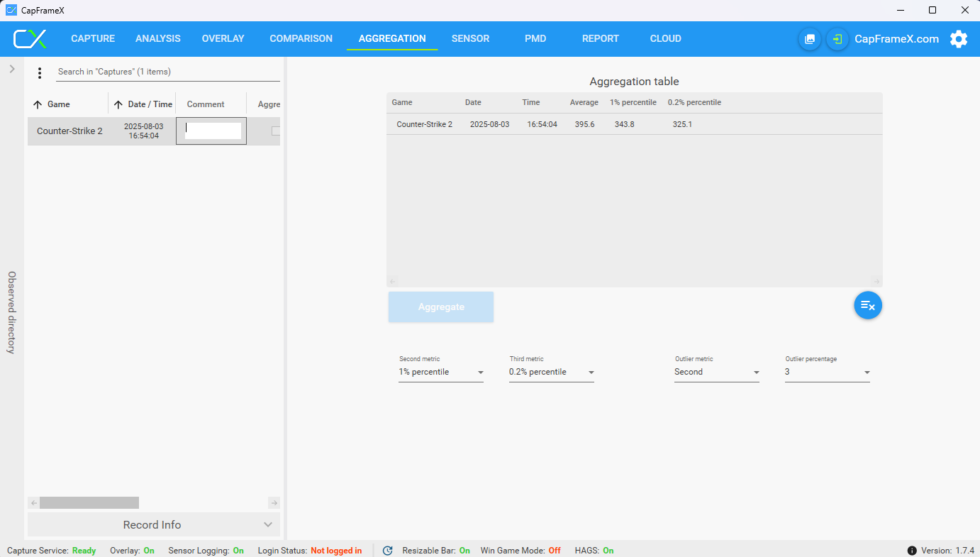This screenshot has height=557, width=980.
Task: Click Login Status: Not logged in
Action: point(310,551)
